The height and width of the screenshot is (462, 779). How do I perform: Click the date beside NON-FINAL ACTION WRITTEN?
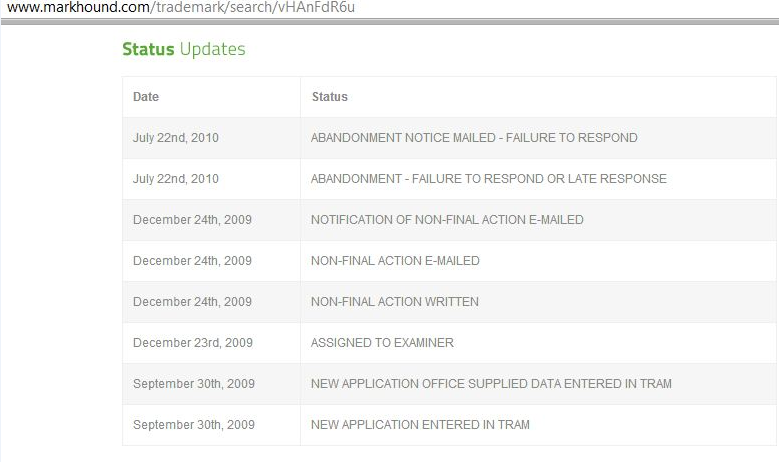point(192,302)
